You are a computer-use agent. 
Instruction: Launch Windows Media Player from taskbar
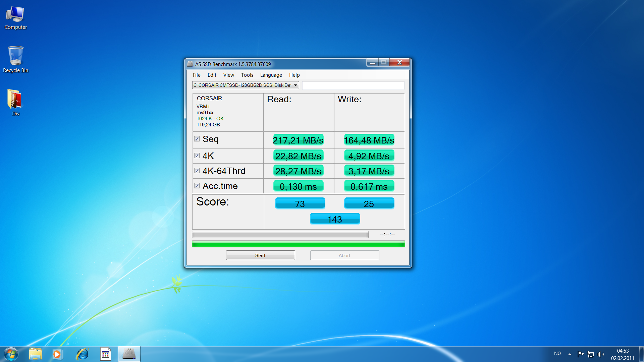click(57, 354)
